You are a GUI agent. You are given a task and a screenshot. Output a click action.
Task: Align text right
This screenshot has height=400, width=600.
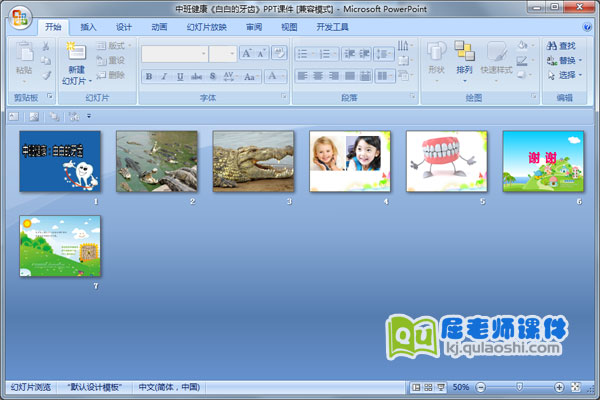pyautogui.click(x=334, y=76)
